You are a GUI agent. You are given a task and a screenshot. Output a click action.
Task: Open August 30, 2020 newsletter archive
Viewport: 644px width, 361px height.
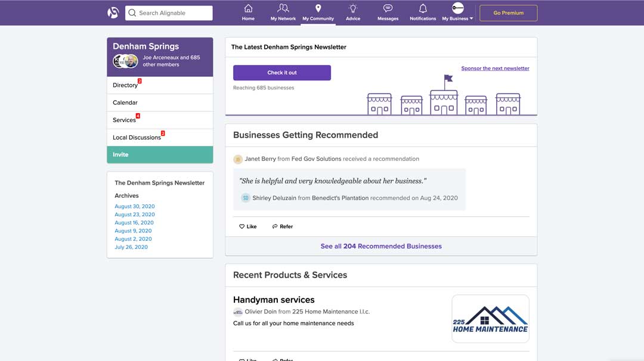[135, 206]
